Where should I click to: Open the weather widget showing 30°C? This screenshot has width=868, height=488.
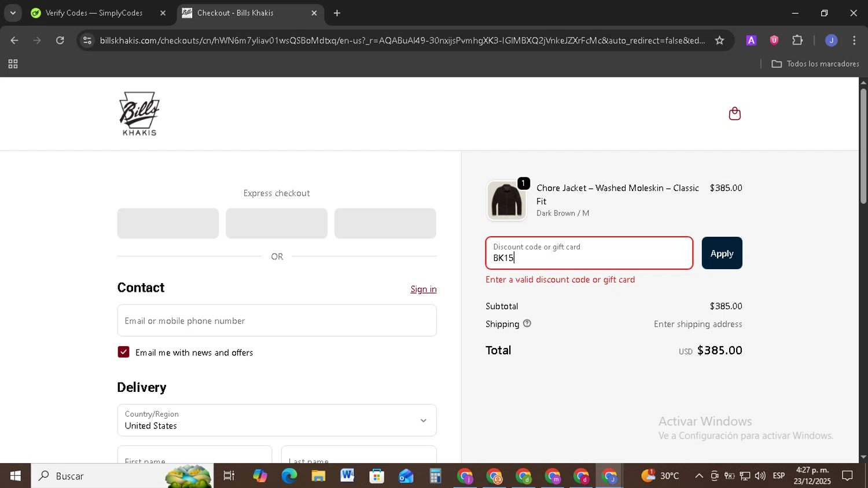[x=660, y=476]
